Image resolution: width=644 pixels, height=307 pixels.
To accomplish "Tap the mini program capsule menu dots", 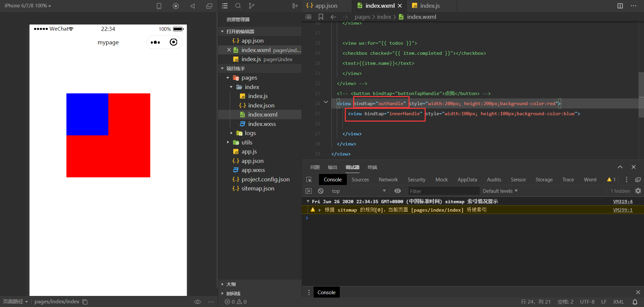I will click(x=155, y=42).
